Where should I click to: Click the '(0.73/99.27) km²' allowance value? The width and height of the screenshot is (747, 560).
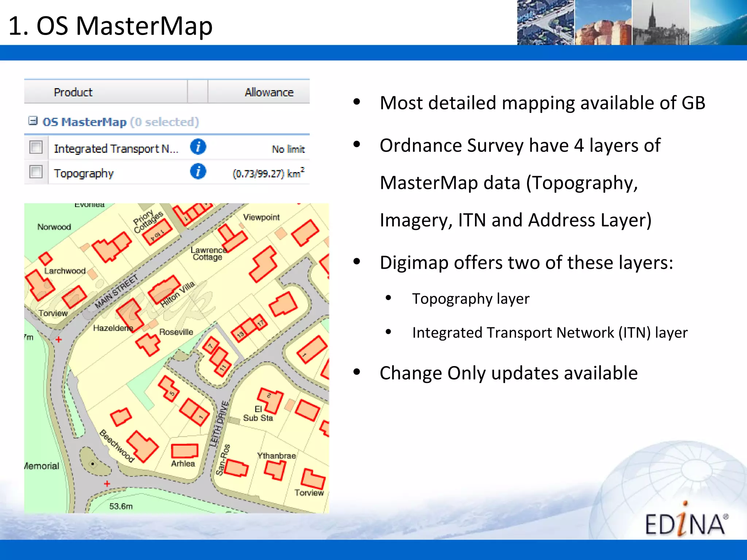(x=268, y=173)
